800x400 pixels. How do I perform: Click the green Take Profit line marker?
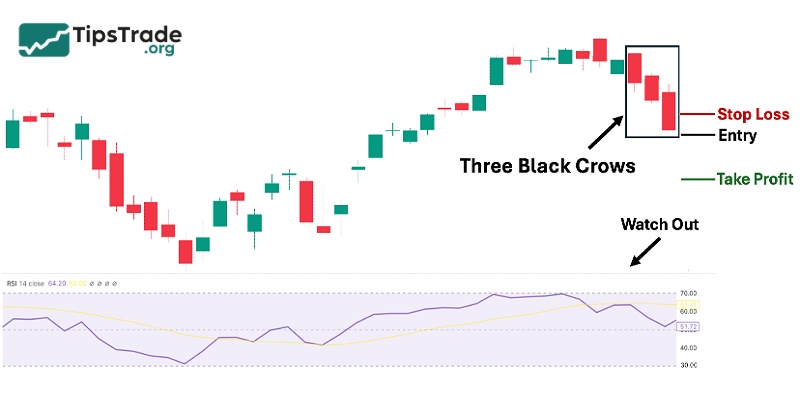697,180
